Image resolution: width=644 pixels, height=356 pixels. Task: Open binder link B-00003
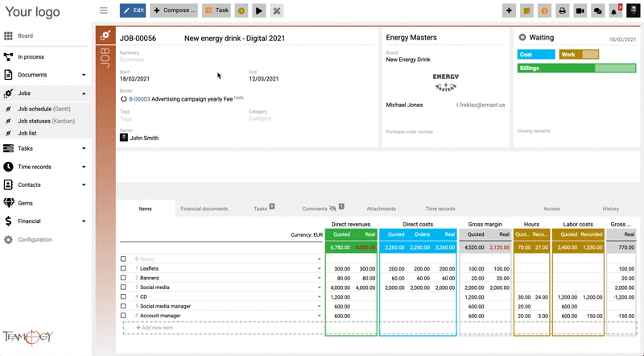point(139,99)
